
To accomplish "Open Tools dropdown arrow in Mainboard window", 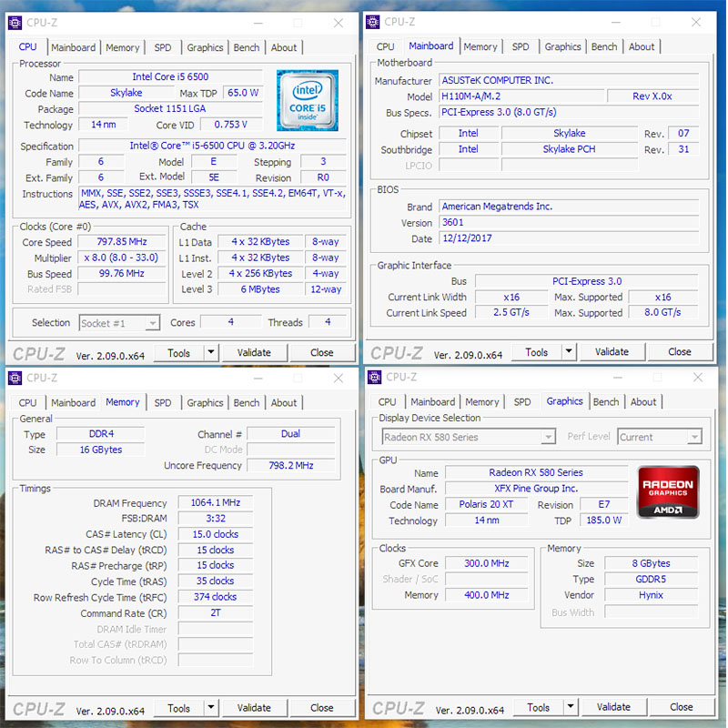I will (569, 351).
